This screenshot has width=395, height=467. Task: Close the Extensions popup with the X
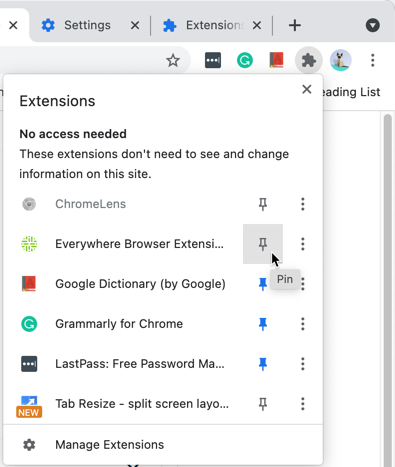click(x=306, y=89)
